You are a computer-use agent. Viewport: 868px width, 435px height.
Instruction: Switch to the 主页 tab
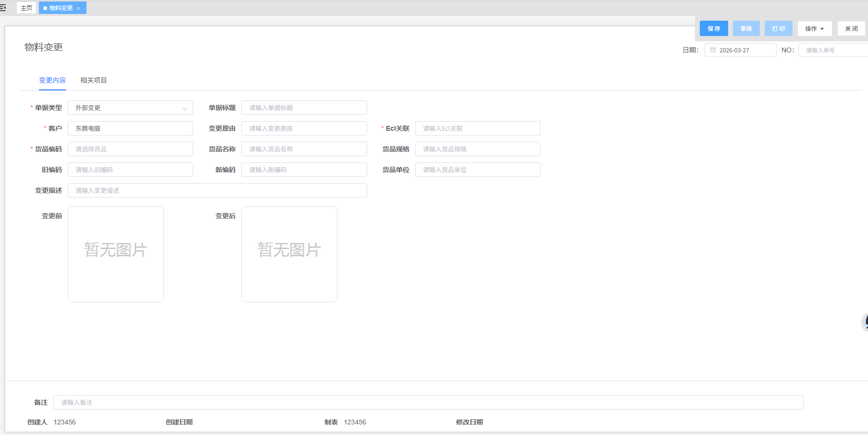[x=26, y=8]
